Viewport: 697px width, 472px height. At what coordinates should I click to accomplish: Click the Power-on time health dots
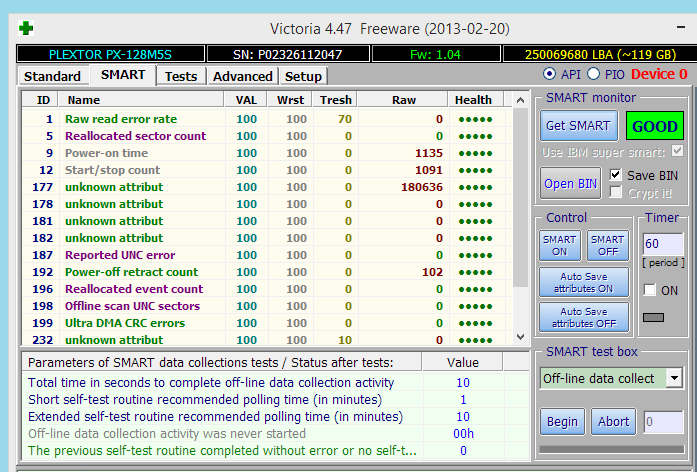coord(475,154)
